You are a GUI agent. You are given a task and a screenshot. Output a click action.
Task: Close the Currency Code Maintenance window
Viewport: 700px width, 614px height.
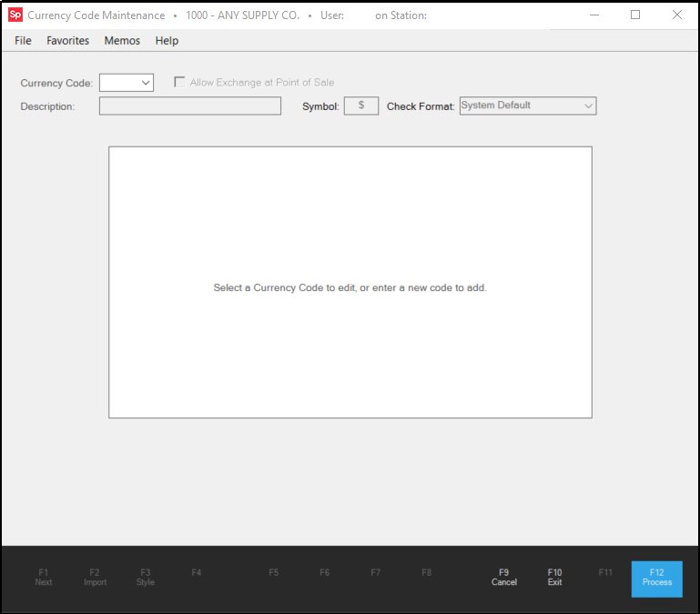(x=676, y=15)
